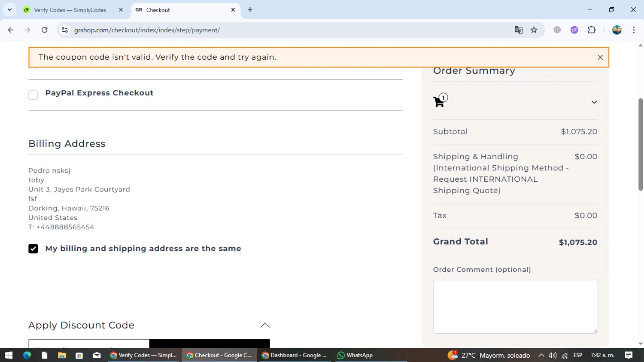Open the shopping cart icon with badge

[440, 100]
